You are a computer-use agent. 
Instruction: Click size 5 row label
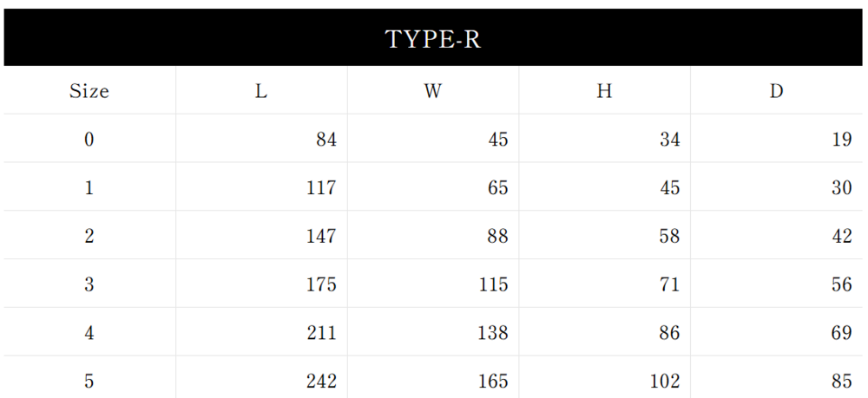pyautogui.click(x=89, y=381)
